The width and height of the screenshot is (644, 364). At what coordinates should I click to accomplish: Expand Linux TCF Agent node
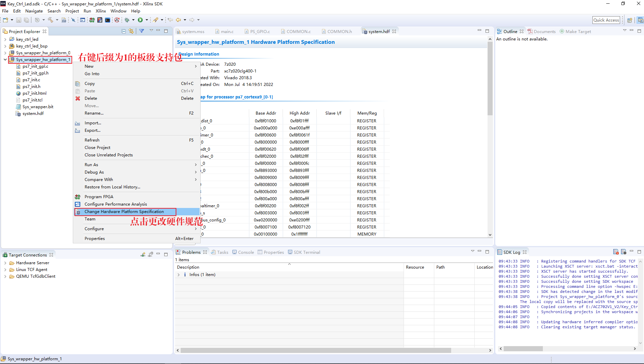pos(5,270)
